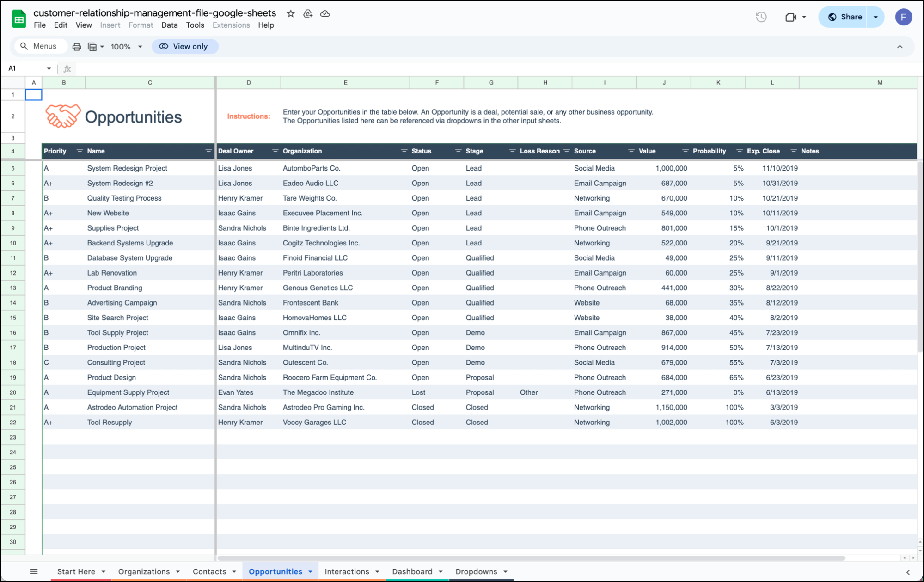Switch to the Contacts sheet

209,572
